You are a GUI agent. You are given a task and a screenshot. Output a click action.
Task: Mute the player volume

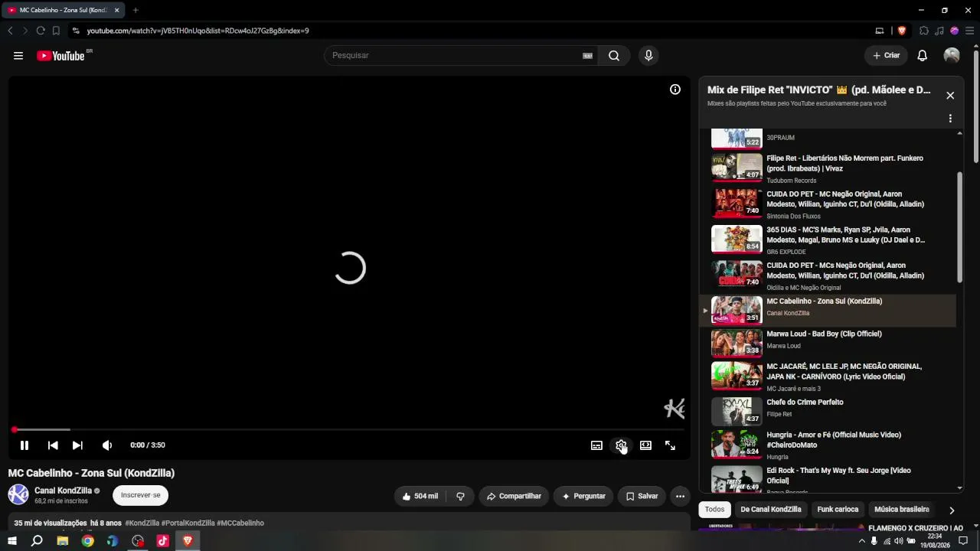107,445
